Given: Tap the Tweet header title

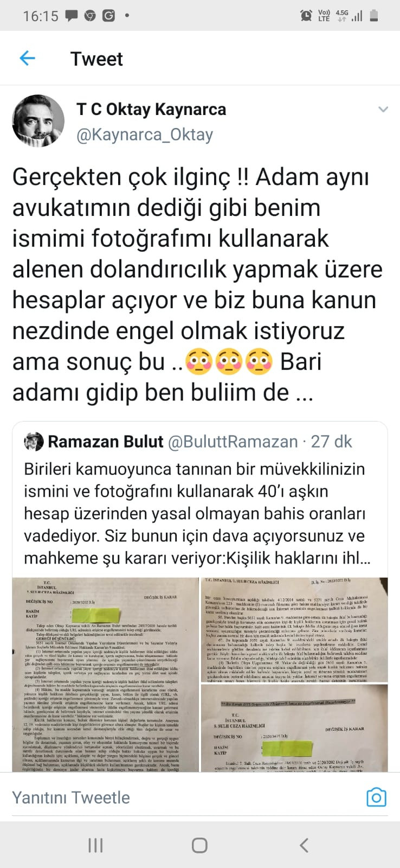Looking at the screenshot, I should (96, 59).
